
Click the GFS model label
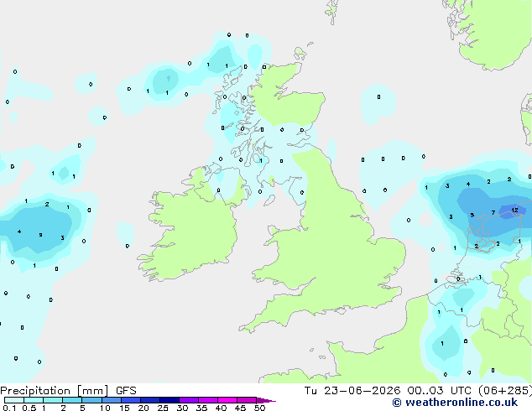click(x=126, y=391)
